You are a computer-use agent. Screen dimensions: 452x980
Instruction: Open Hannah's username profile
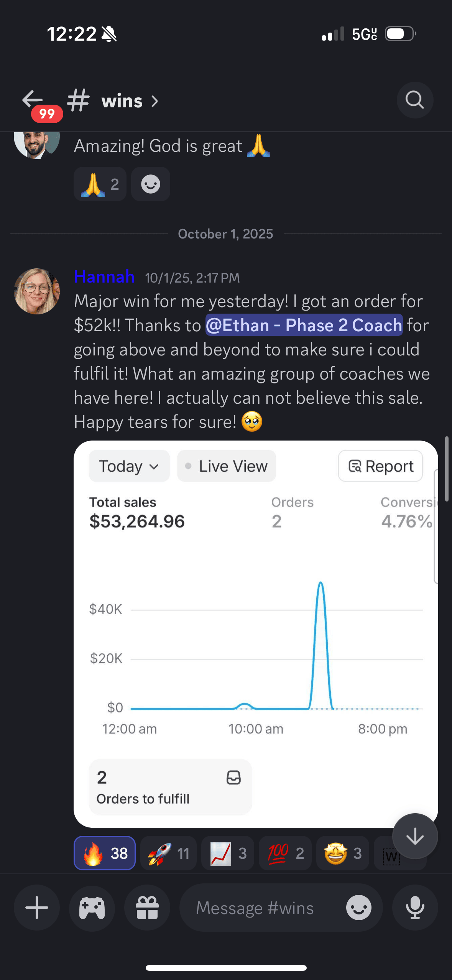104,276
